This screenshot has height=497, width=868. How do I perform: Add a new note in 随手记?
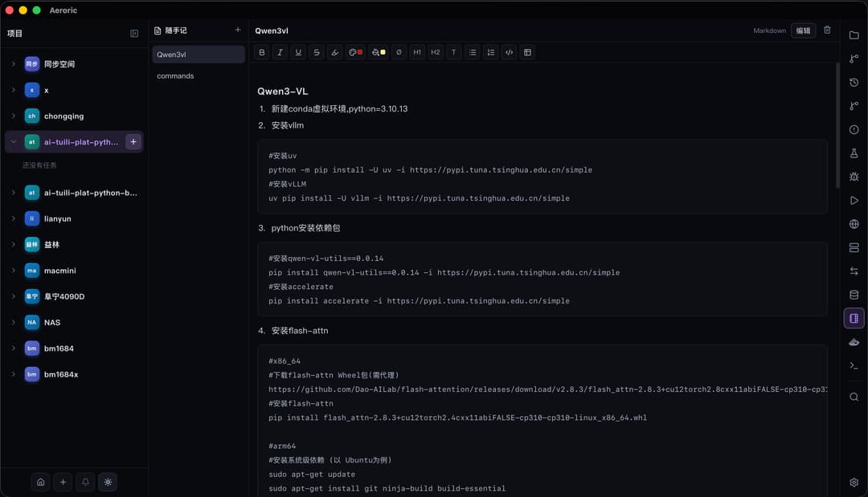(237, 30)
